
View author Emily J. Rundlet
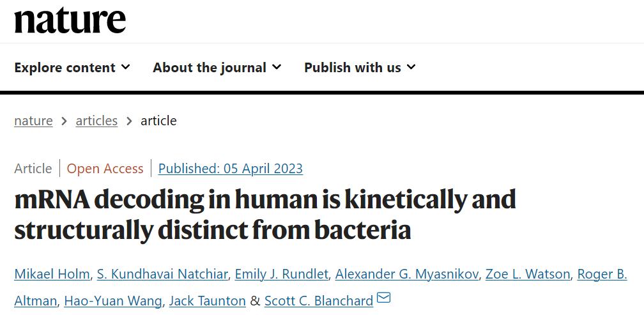(281, 274)
